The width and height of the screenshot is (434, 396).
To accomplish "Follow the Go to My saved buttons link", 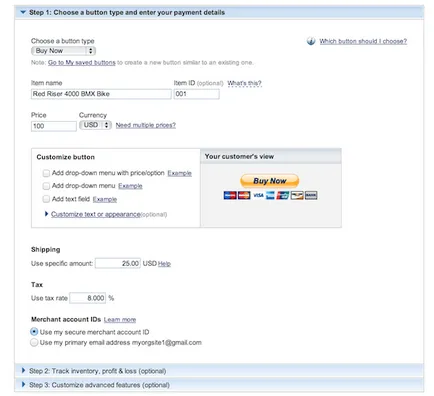I will [x=82, y=63].
